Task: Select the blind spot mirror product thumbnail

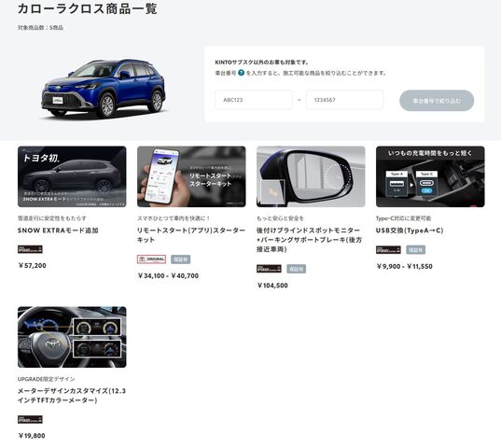Action: [311, 176]
